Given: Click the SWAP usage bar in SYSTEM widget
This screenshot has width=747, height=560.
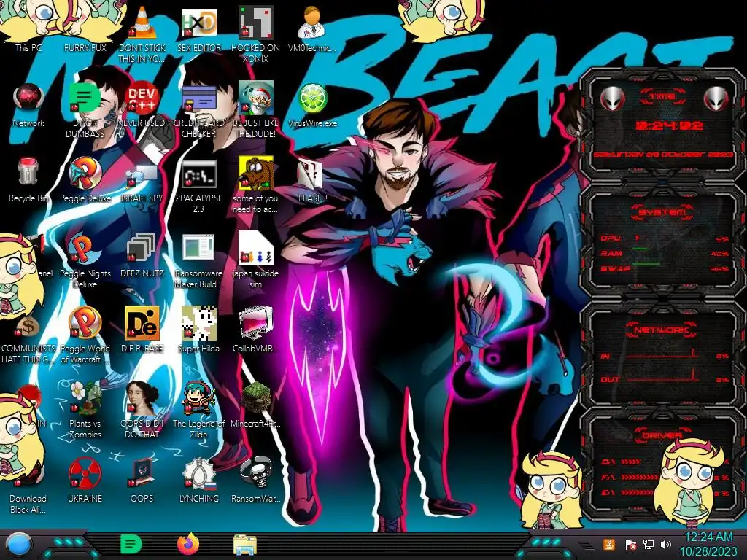Looking at the screenshot, I should point(646,263).
